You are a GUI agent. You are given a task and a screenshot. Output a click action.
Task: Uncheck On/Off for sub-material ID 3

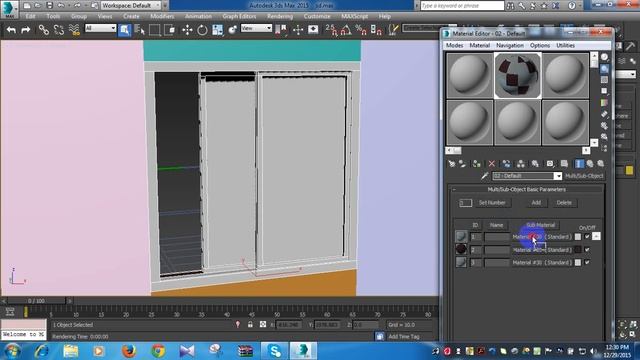coord(587,262)
